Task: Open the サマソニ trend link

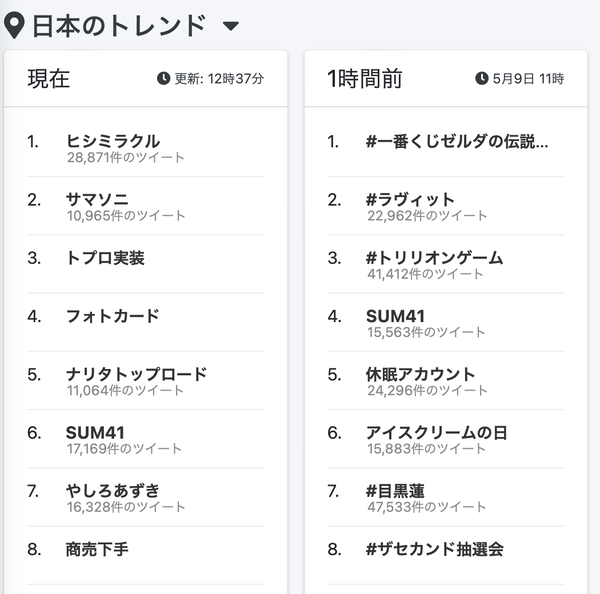Action: (97, 199)
